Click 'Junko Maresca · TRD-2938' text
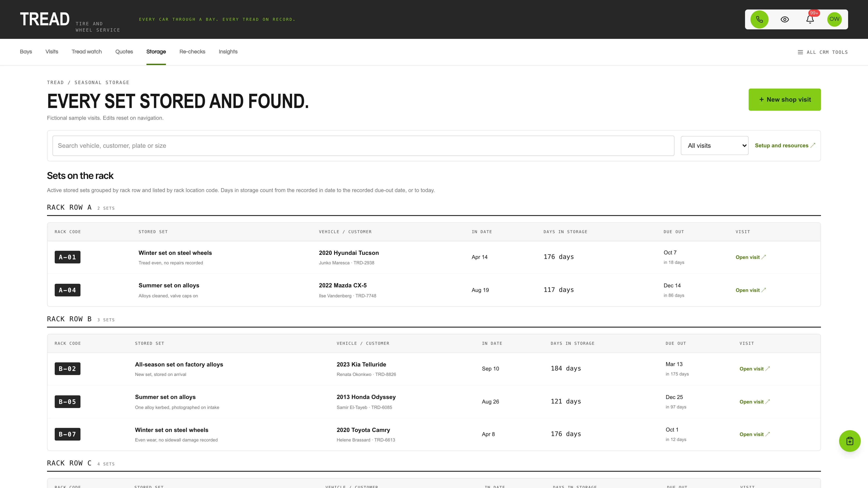The width and height of the screenshot is (868, 488). [346, 263]
